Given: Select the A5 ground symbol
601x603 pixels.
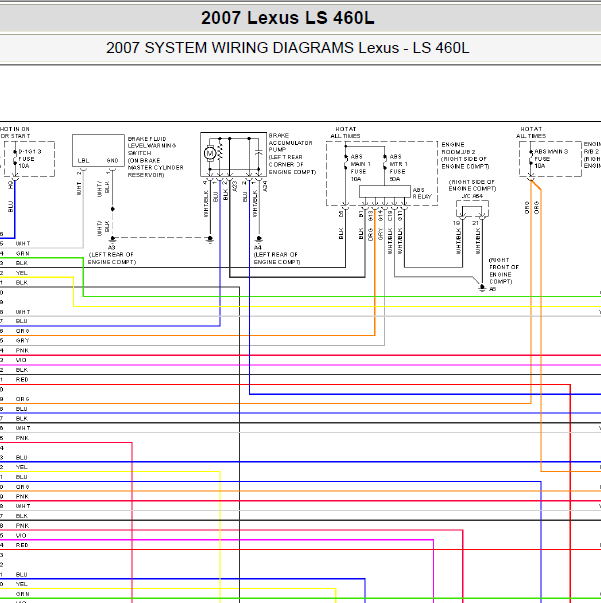Looking at the screenshot, I should click(482, 288).
